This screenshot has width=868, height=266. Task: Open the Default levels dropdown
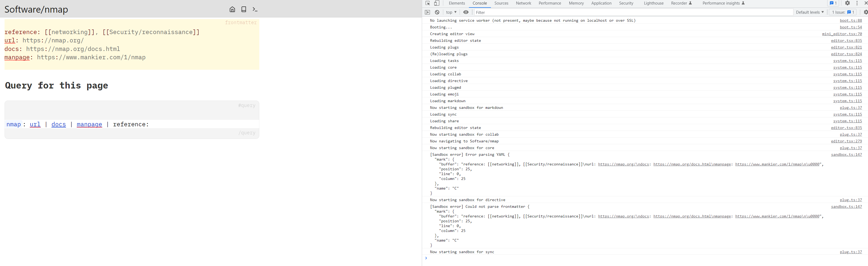(810, 12)
